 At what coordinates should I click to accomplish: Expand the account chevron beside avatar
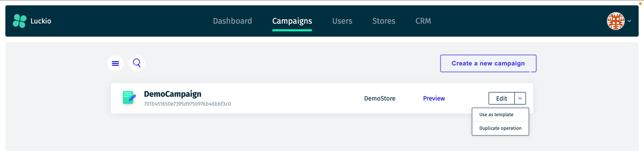(x=629, y=21)
